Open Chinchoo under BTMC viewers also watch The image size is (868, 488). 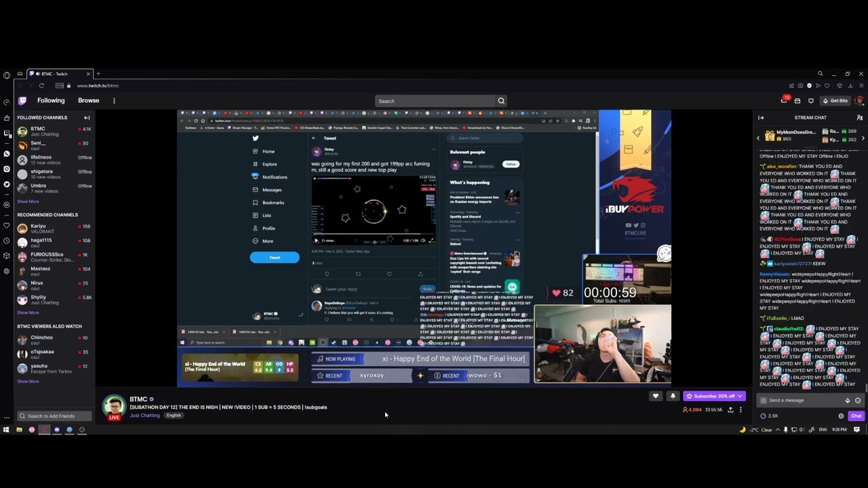point(54,340)
